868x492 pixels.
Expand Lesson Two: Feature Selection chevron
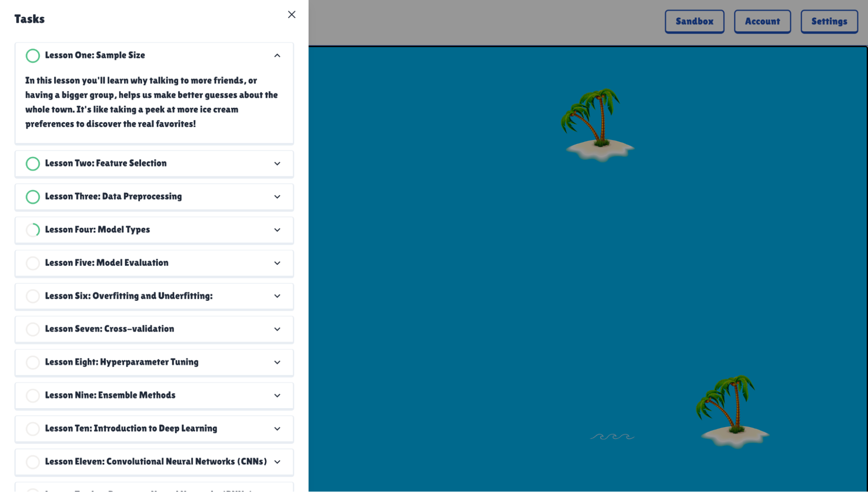277,164
